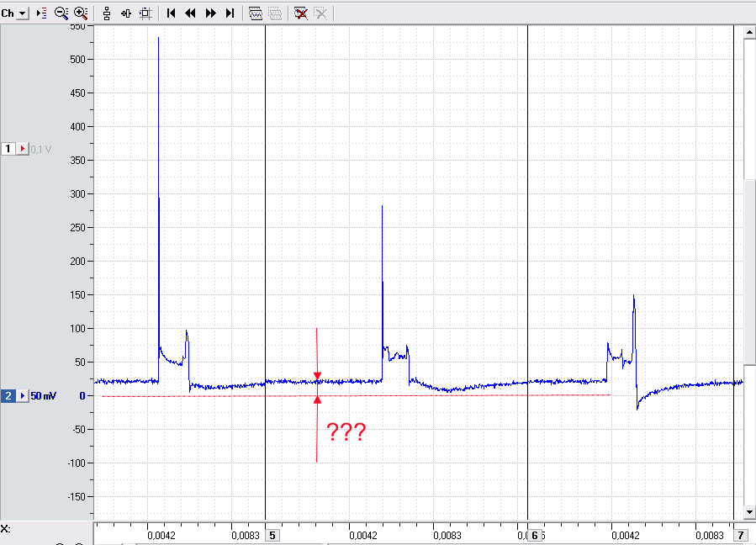Toggle channel 1 selector box

click(x=8, y=149)
